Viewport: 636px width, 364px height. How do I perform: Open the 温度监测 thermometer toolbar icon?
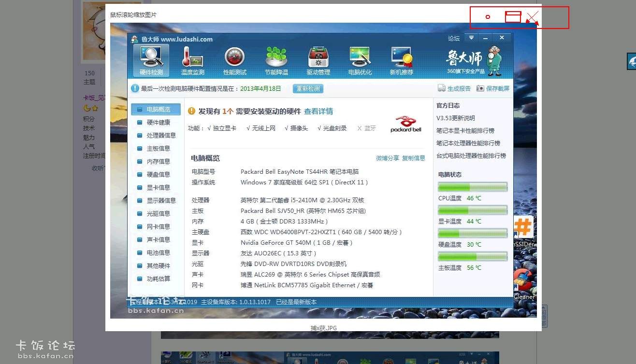tap(192, 60)
